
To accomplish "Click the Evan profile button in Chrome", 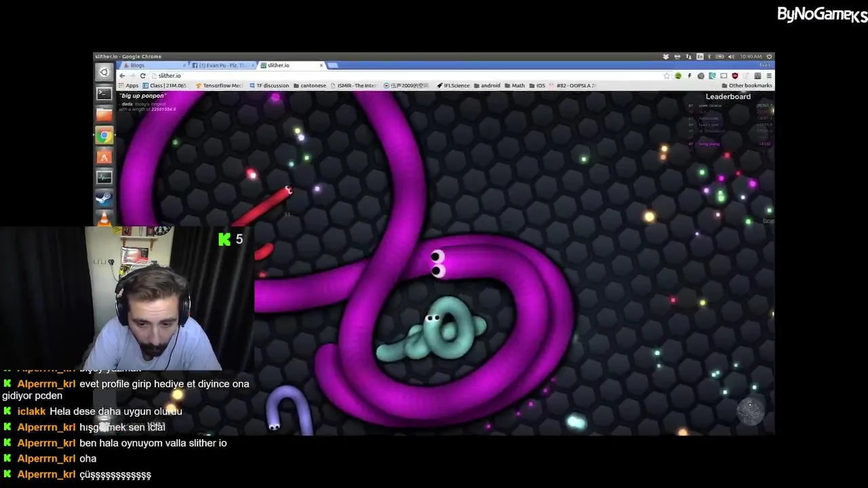I will [764, 65].
